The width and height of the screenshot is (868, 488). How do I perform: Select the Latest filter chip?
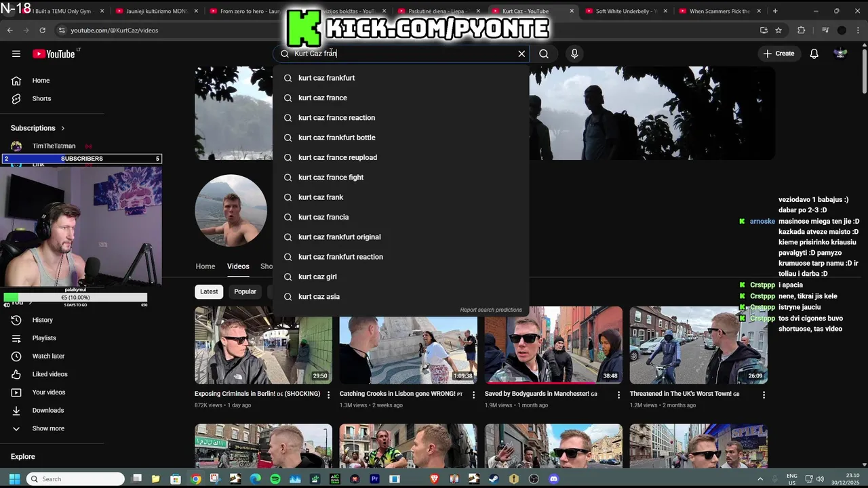209,291
